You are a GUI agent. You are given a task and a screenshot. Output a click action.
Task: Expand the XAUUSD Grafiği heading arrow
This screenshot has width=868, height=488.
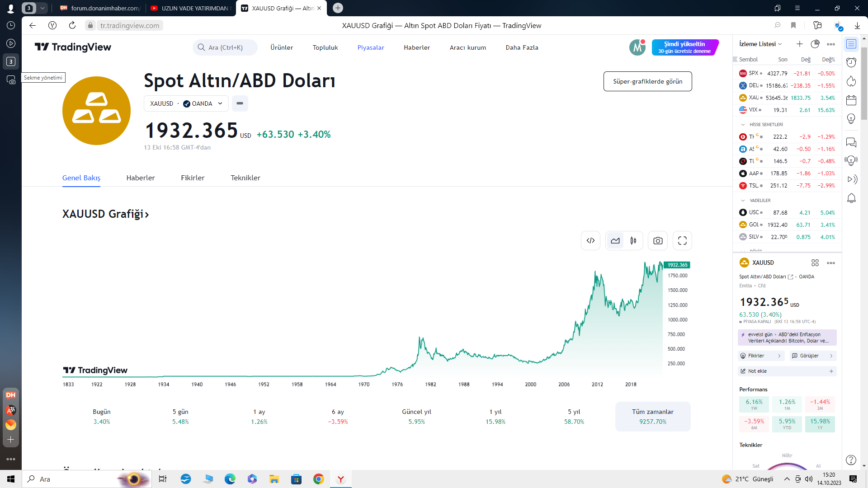[x=146, y=215]
